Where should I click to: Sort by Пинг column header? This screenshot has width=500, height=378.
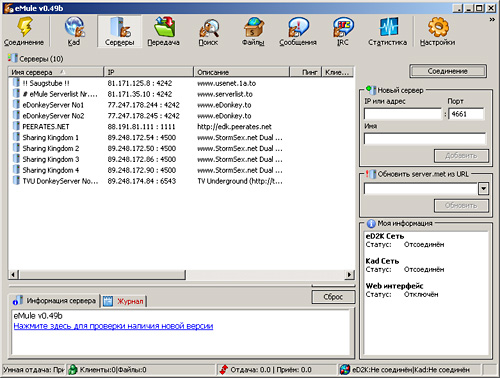coord(306,72)
